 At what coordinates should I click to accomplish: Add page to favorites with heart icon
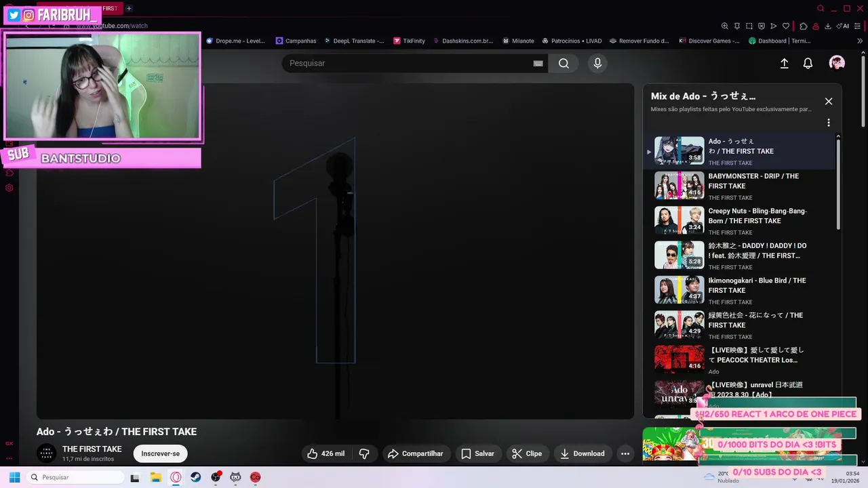tap(786, 26)
